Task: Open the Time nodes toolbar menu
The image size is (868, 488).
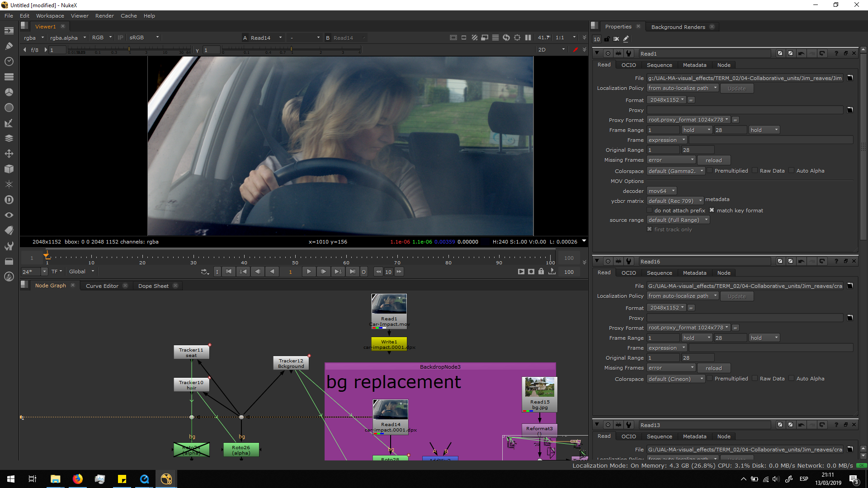Action: click(x=9, y=61)
